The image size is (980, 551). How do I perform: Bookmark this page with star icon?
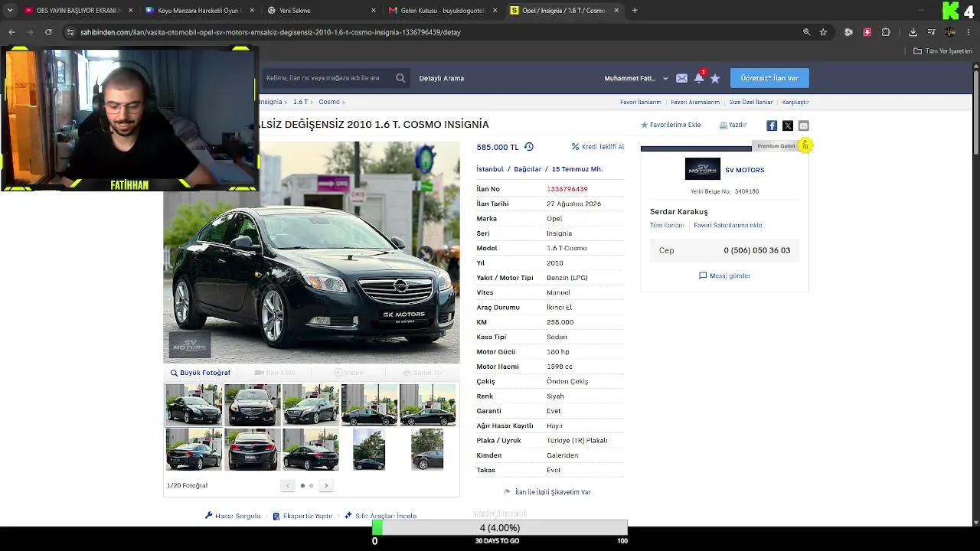pyautogui.click(x=823, y=32)
